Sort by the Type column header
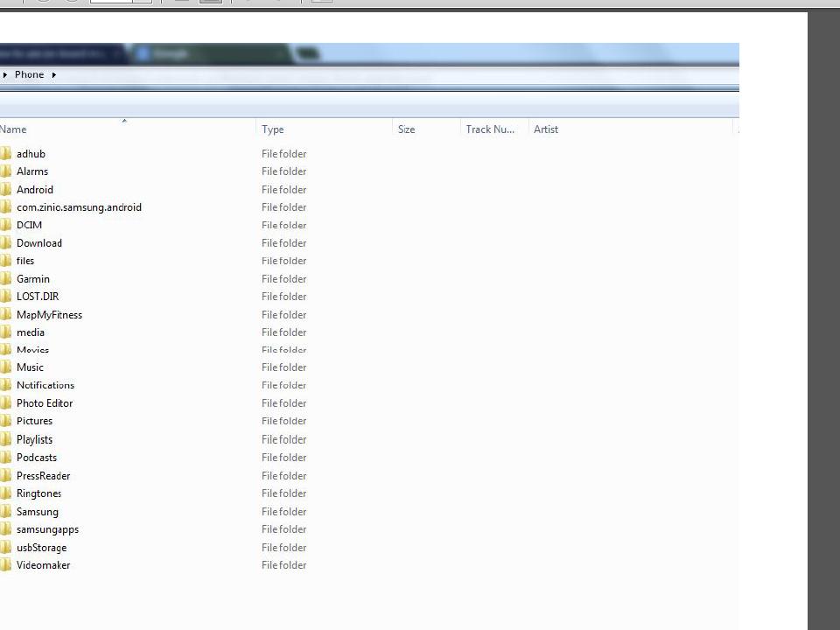 point(273,129)
